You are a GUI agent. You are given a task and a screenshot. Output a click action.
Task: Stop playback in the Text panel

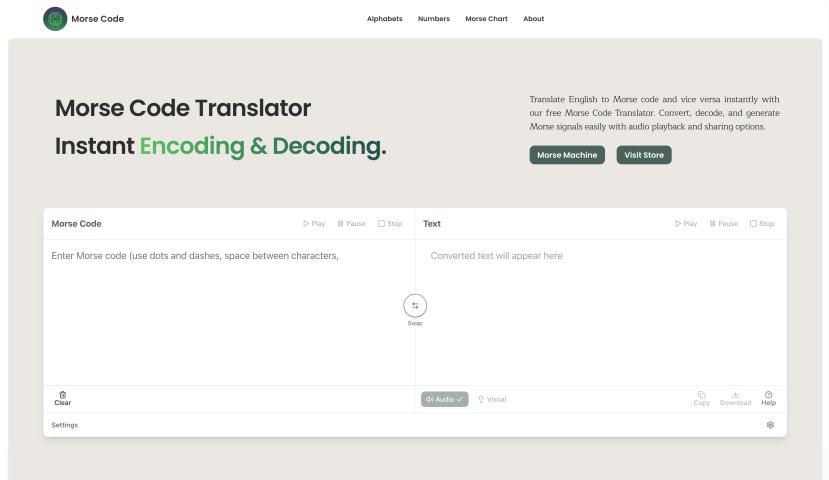(762, 224)
